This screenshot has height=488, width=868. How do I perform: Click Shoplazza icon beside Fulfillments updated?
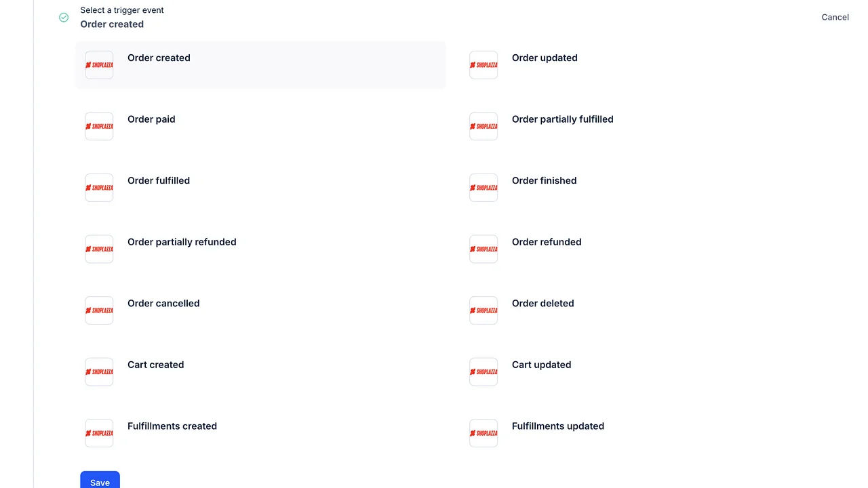(484, 433)
